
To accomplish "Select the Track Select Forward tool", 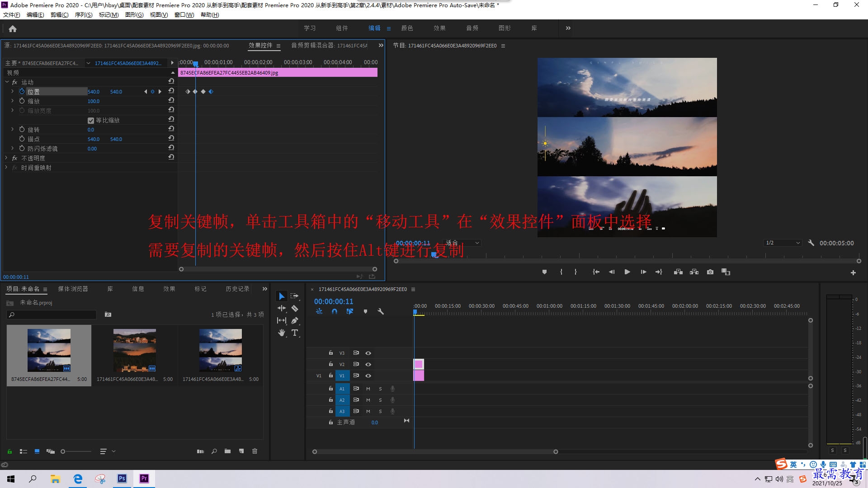I will coord(295,296).
